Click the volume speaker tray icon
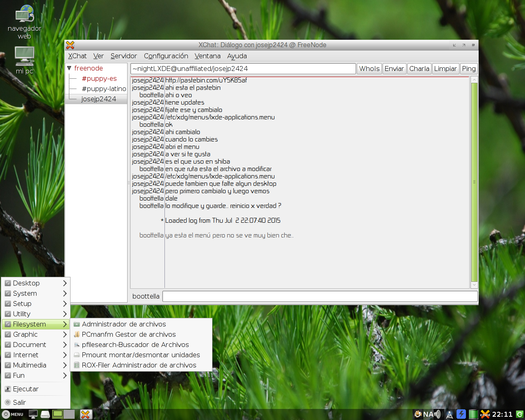 coord(438,414)
